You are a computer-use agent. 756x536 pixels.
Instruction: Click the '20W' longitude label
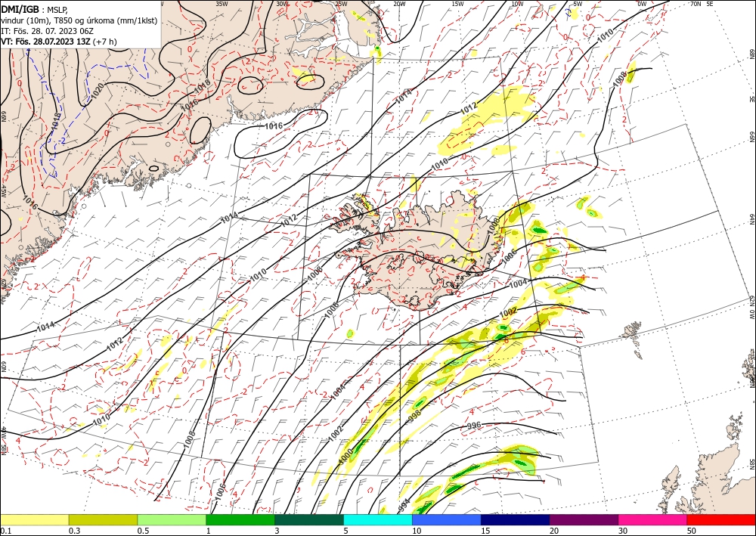(399, 3)
